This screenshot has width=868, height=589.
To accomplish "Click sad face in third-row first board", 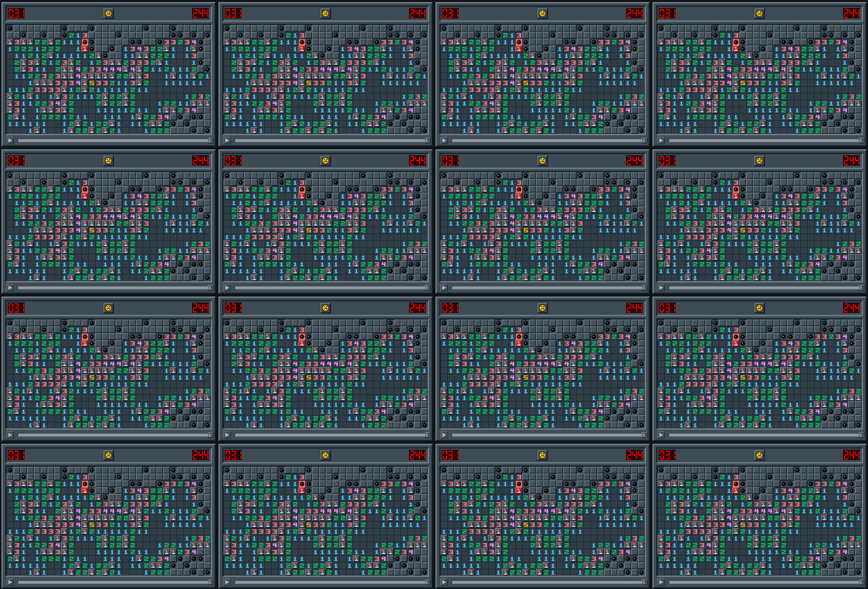I will 108,308.
